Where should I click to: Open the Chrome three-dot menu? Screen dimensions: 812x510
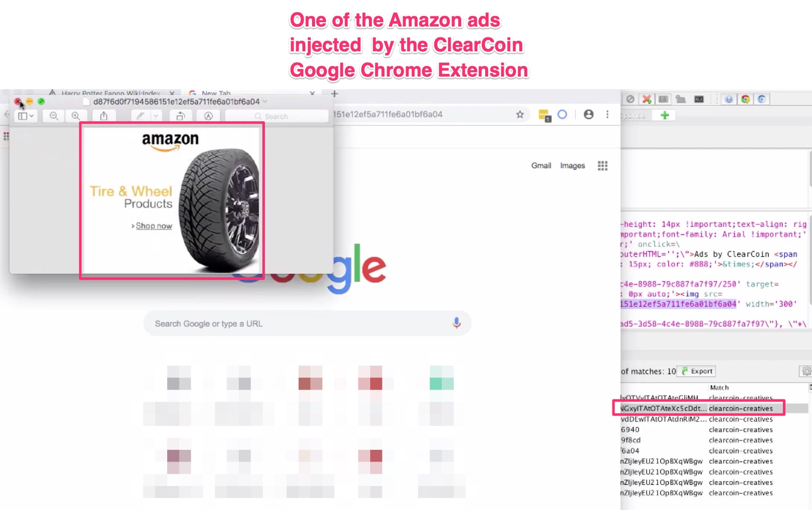pos(607,114)
